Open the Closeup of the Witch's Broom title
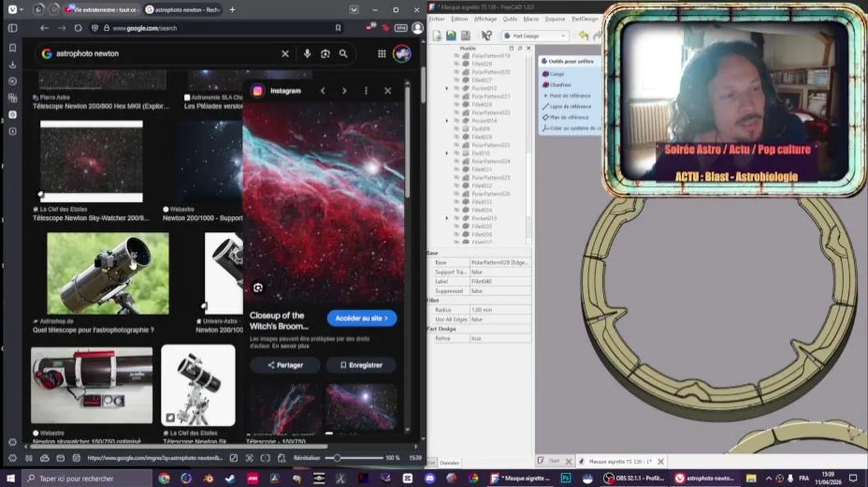868x487 pixels. (x=279, y=321)
